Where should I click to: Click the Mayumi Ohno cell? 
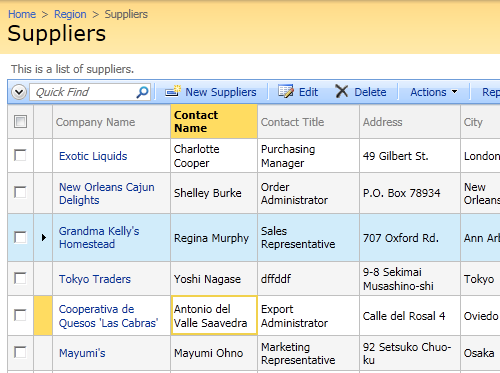coord(214,353)
